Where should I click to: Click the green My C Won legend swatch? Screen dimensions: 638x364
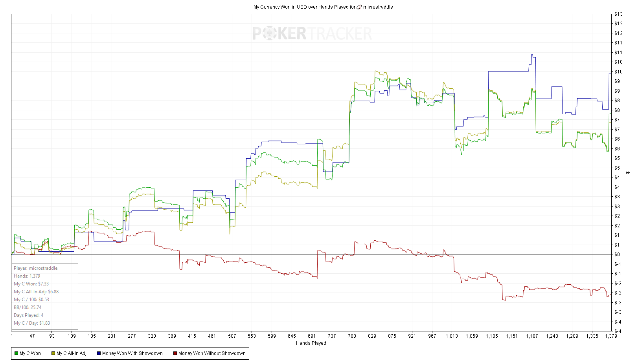[16, 353]
